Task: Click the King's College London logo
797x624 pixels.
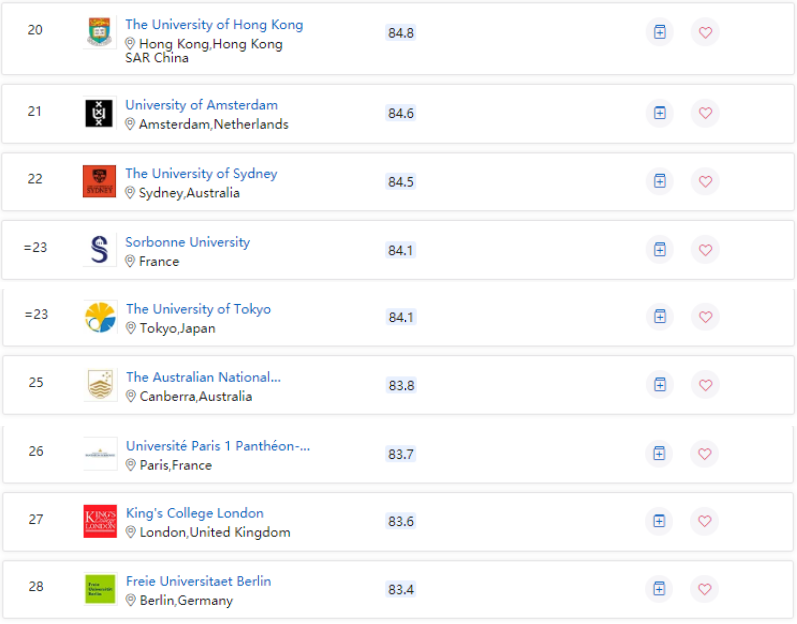Action: point(100,521)
